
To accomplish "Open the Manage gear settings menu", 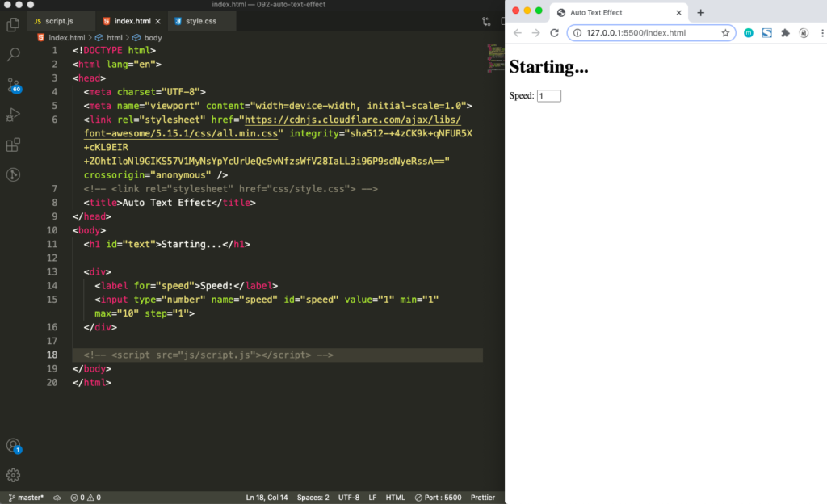I will [13, 475].
